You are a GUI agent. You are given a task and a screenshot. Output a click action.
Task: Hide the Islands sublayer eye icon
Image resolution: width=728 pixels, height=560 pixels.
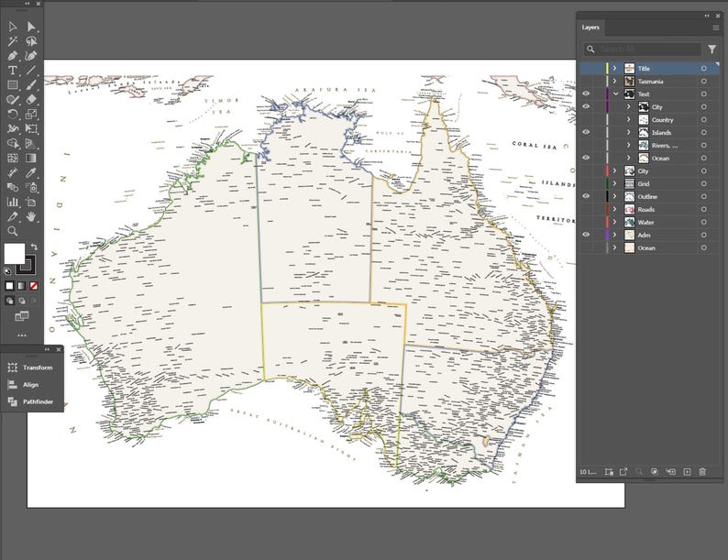click(586, 132)
